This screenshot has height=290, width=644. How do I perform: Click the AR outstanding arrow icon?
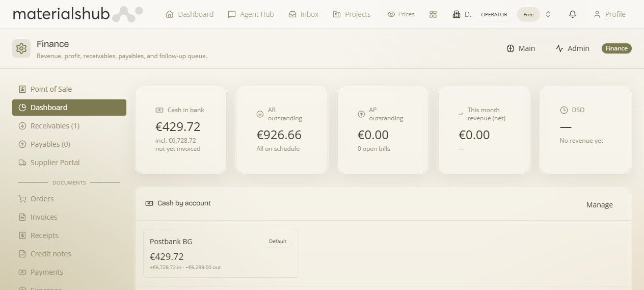point(260,114)
